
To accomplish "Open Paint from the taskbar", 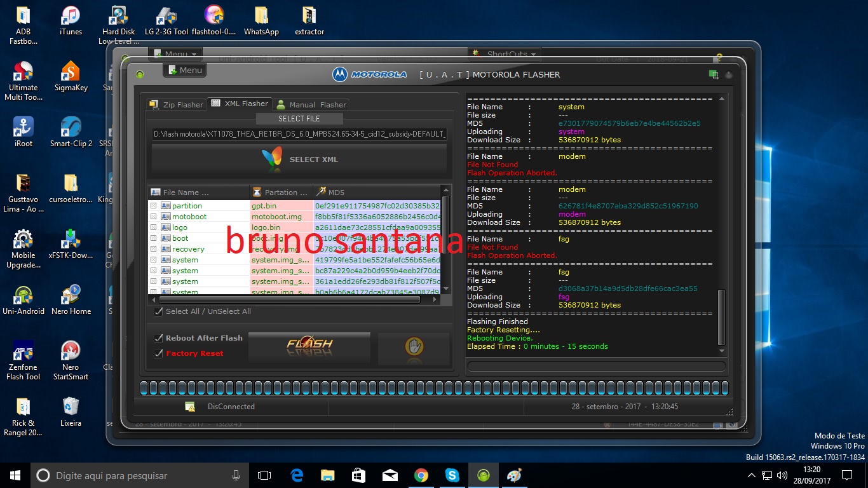I will pyautogui.click(x=514, y=475).
